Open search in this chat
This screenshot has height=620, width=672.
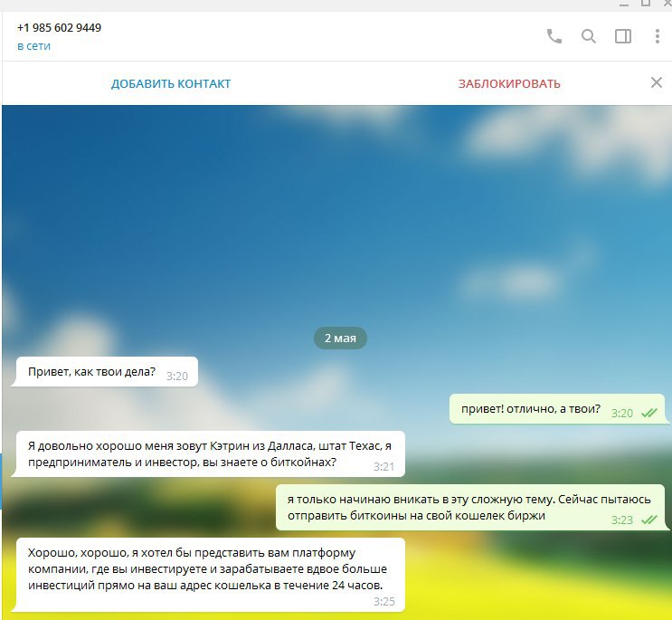click(589, 36)
